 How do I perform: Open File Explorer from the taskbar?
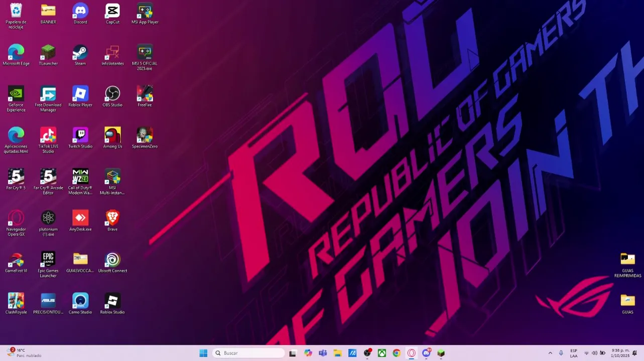pos(338,353)
